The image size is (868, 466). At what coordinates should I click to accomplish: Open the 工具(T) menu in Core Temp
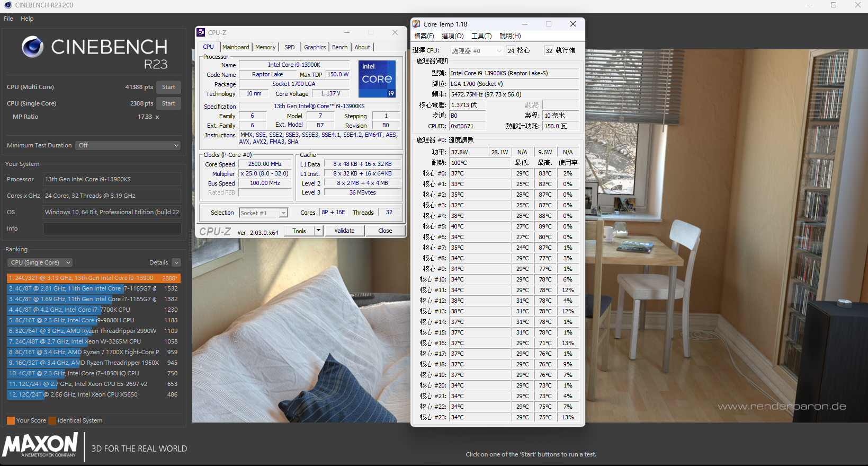tap(481, 36)
